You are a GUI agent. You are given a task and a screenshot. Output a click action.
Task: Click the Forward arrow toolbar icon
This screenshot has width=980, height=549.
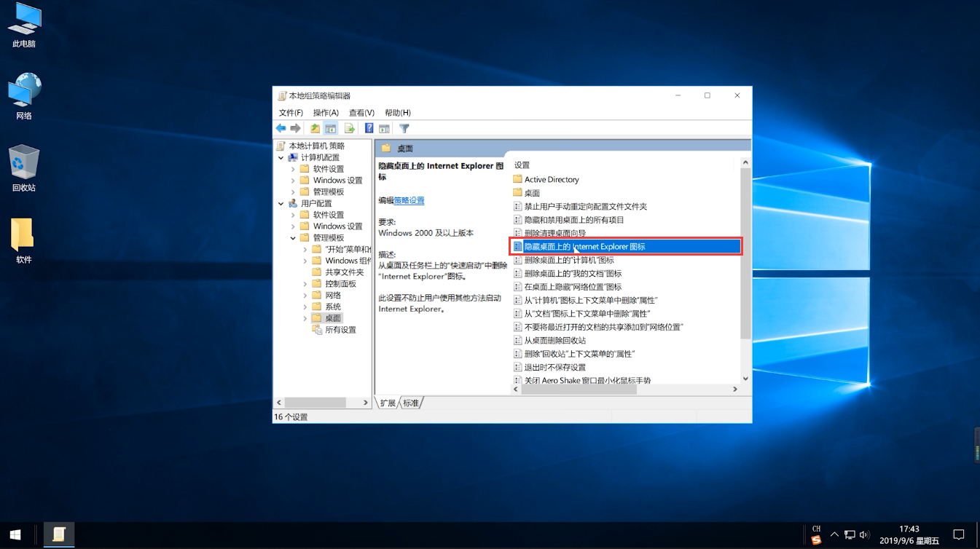[295, 128]
